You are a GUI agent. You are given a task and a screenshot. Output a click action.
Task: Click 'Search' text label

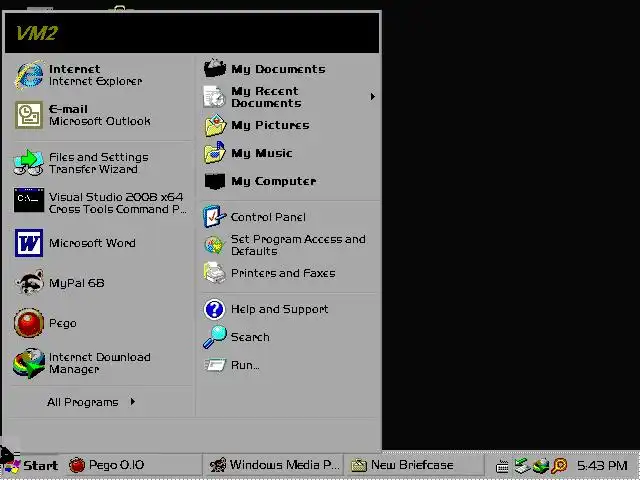tap(250, 337)
